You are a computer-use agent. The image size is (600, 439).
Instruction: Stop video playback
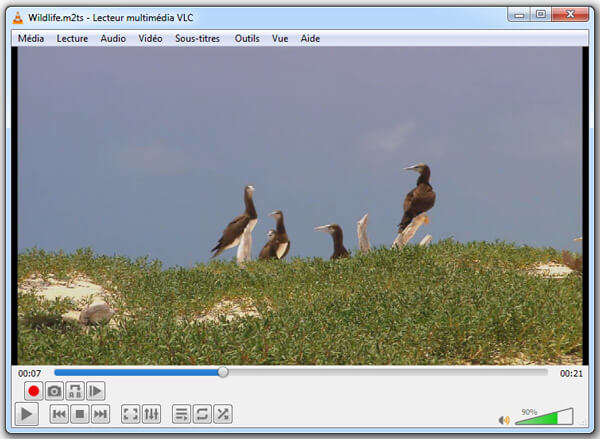point(79,414)
